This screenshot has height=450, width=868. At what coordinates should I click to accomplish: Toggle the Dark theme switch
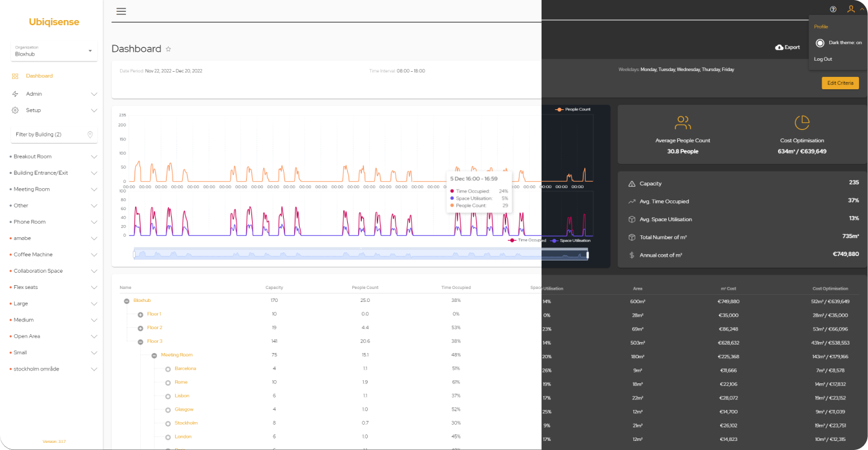(x=820, y=43)
